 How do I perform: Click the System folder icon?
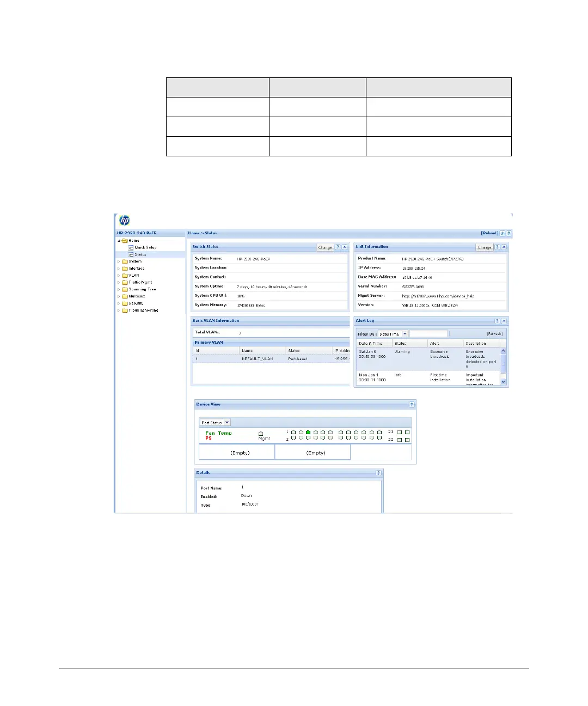(x=125, y=261)
